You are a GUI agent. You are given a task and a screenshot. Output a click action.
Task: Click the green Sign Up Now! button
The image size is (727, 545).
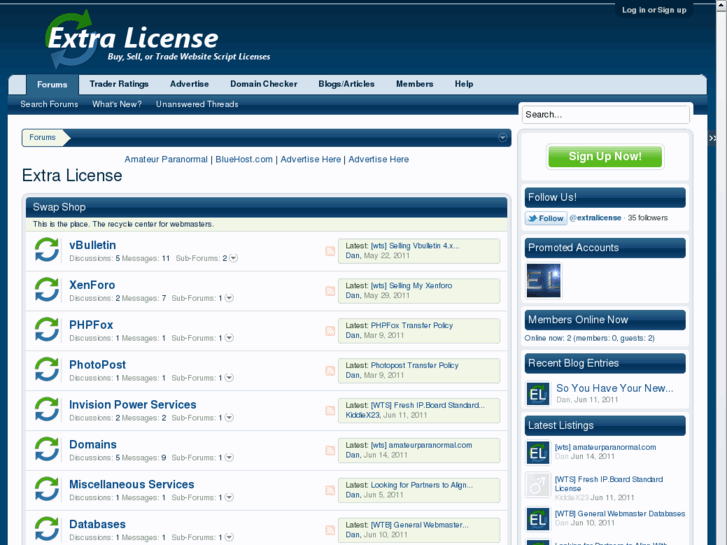click(605, 156)
